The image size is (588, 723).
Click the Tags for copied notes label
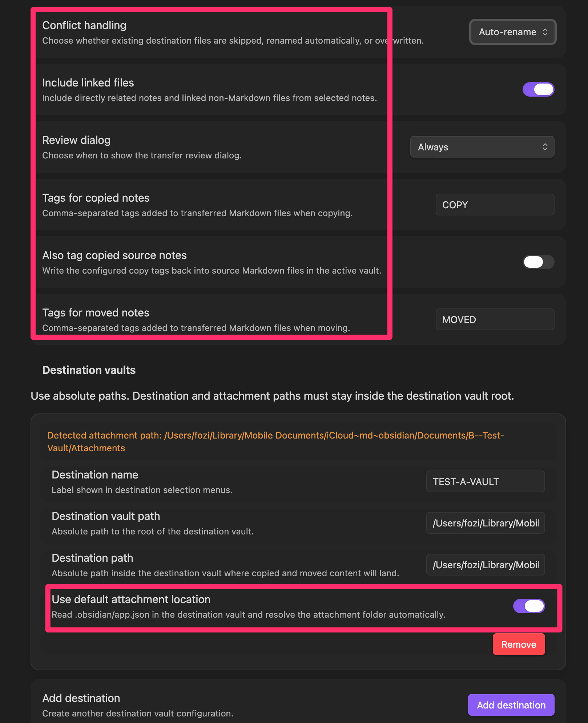coord(96,198)
